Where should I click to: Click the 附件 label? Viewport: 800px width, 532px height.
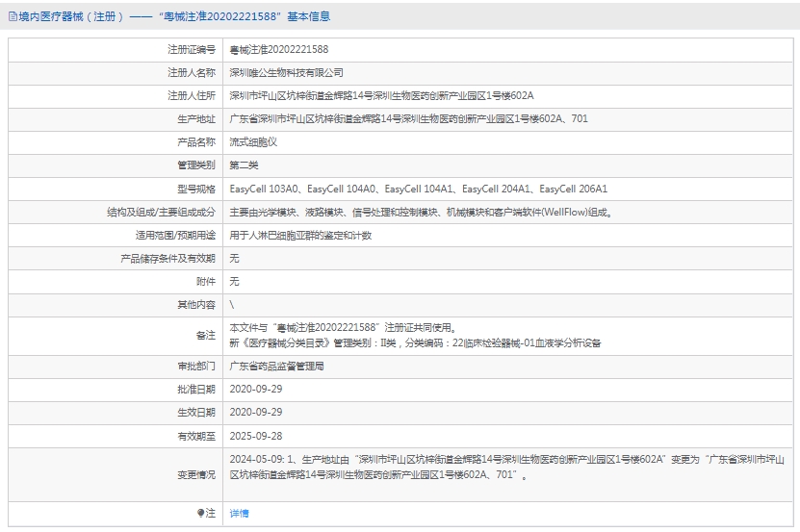[206, 282]
